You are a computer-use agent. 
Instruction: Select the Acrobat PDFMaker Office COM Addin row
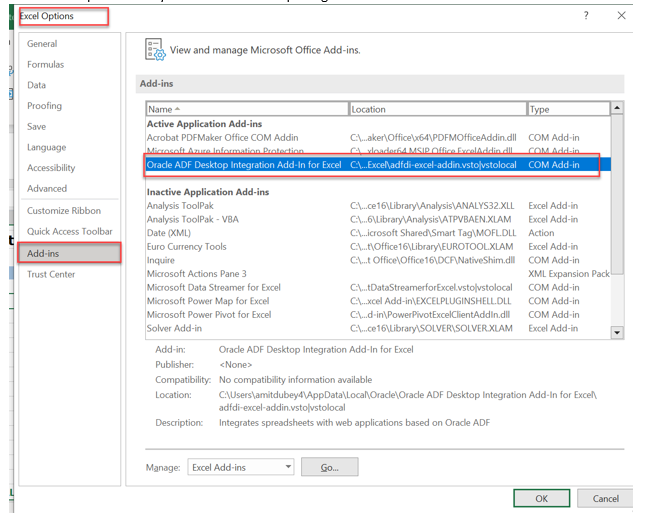[378, 138]
